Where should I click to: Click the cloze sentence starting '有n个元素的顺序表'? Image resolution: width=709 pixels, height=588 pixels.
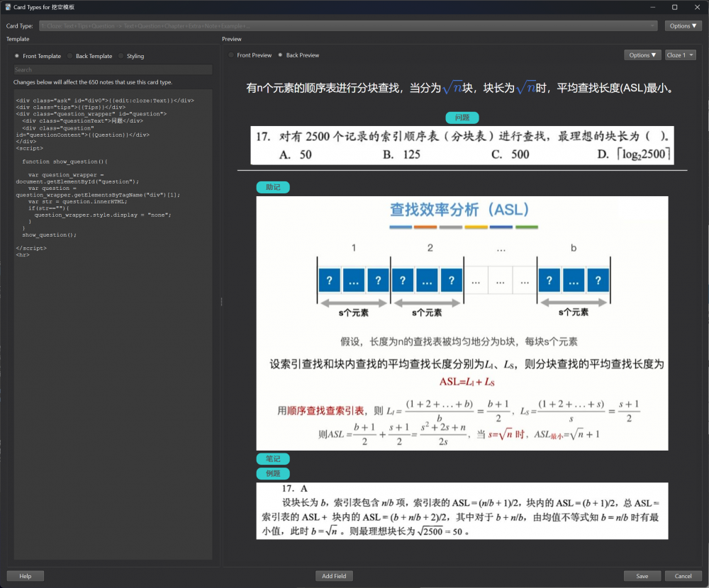pos(461,88)
